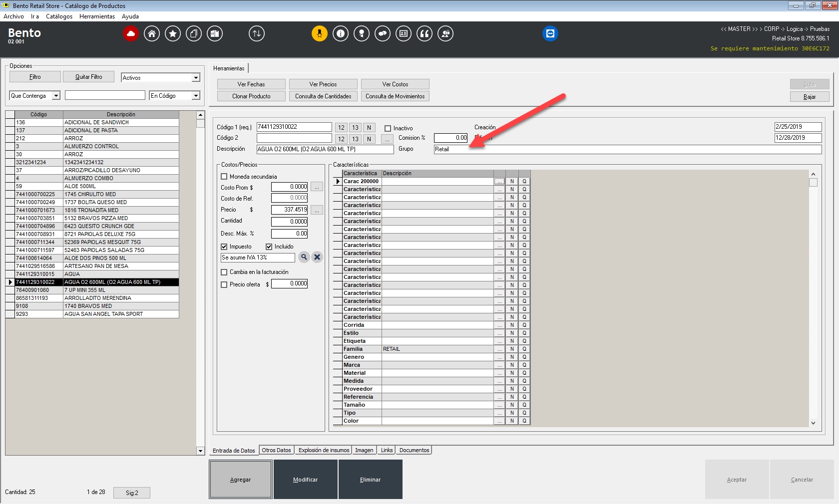Click the Clonar Producto button

(251, 96)
